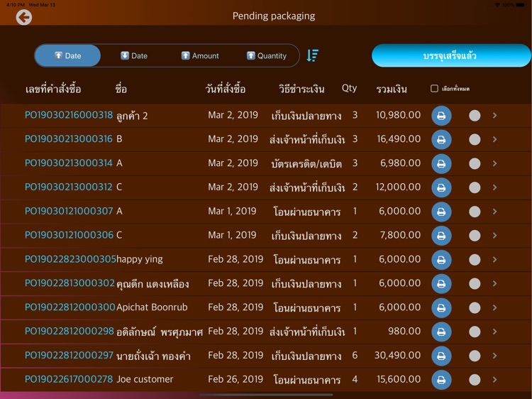Select happy ying order radio circle

tap(475, 259)
